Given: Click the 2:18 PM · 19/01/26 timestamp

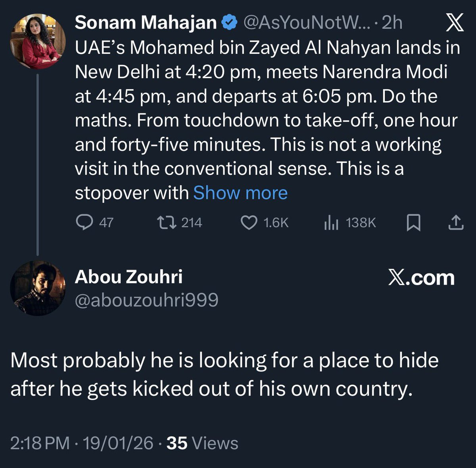Looking at the screenshot, I should coord(82,443).
